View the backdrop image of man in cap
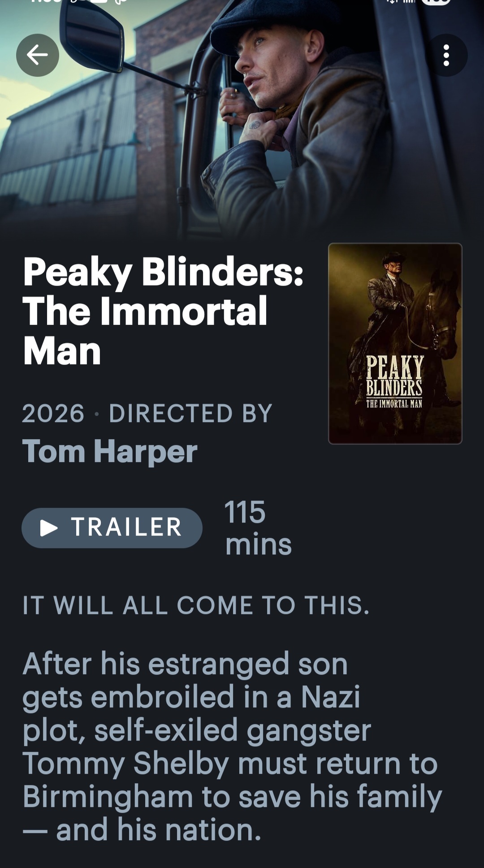 point(242,117)
